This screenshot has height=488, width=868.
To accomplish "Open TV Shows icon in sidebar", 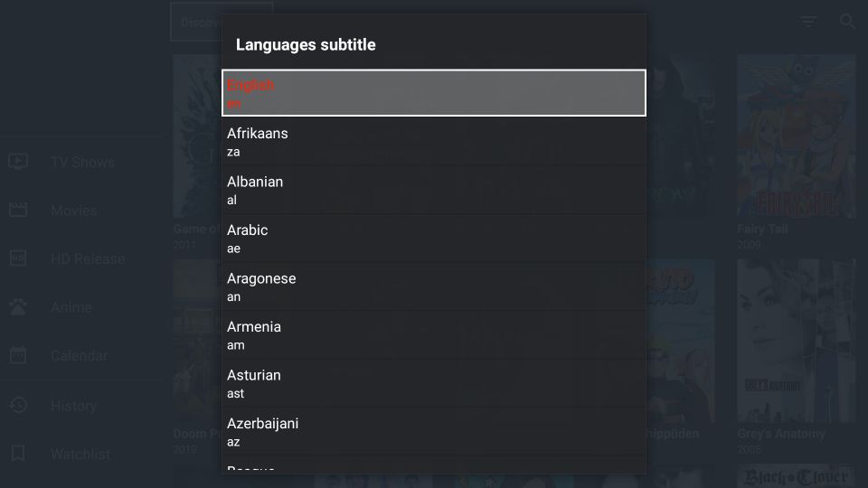I will [x=18, y=162].
